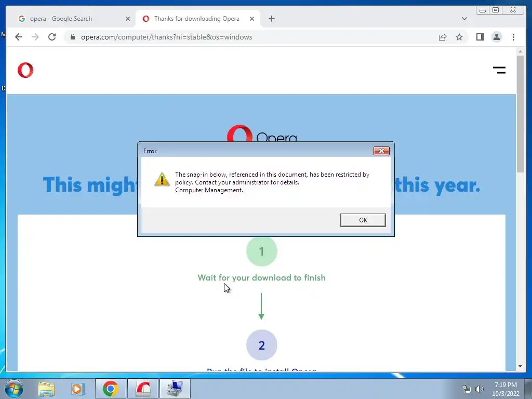This screenshot has width=532, height=399.
Task: Click 'this year.' headline text
Action: tap(437, 185)
